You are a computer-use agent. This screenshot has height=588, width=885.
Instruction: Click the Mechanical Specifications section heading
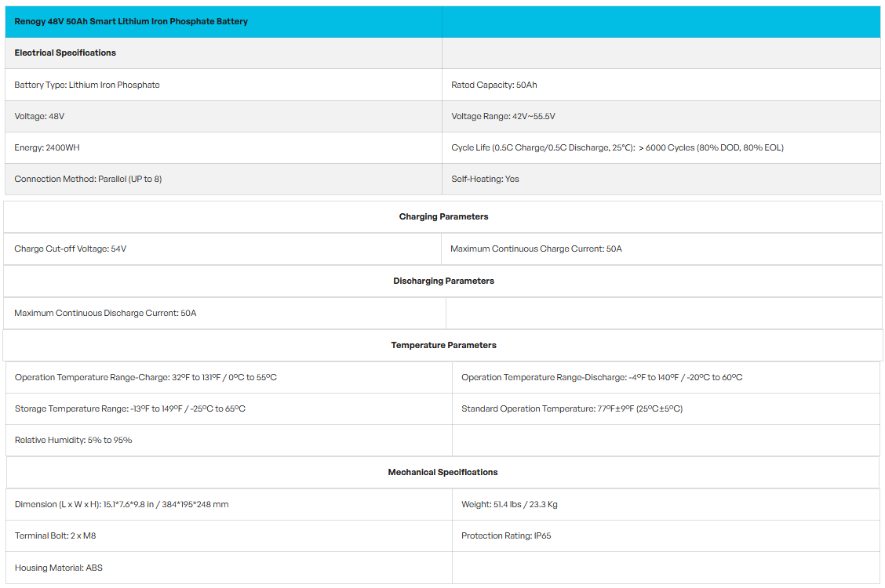click(443, 473)
